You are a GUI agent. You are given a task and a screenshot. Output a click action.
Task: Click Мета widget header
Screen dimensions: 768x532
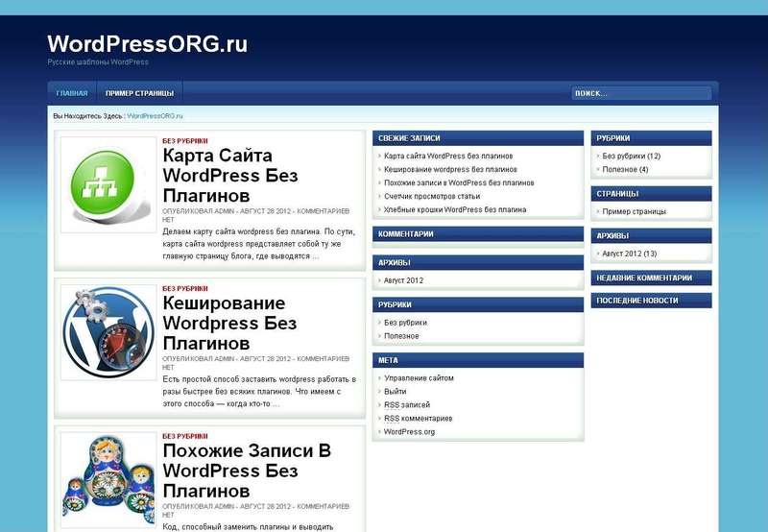(x=478, y=360)
